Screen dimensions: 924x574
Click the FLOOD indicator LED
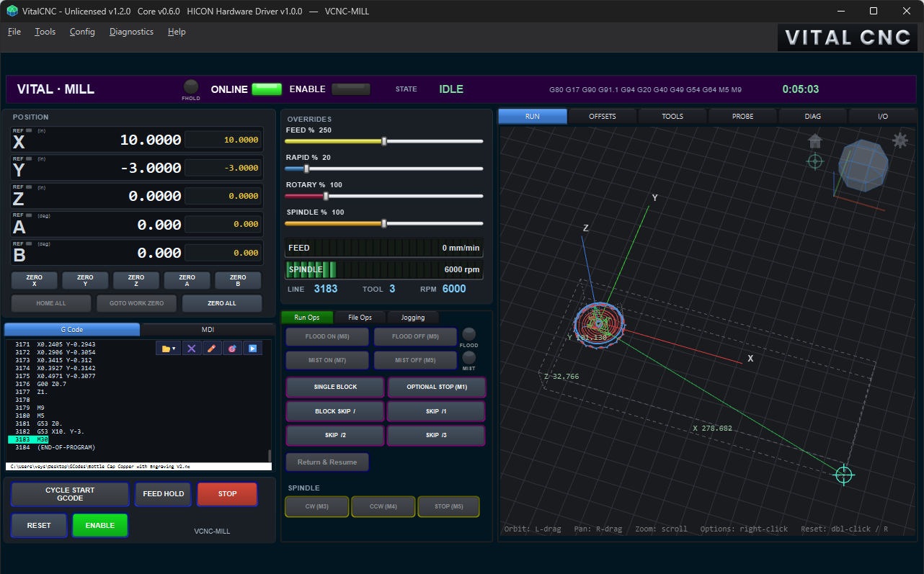point(469,334)
